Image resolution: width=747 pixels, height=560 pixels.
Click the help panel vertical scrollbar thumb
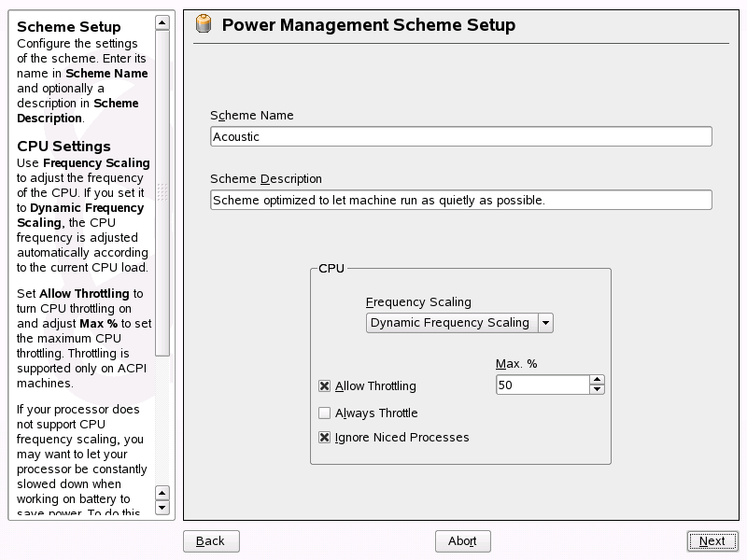tap(162, 193)
